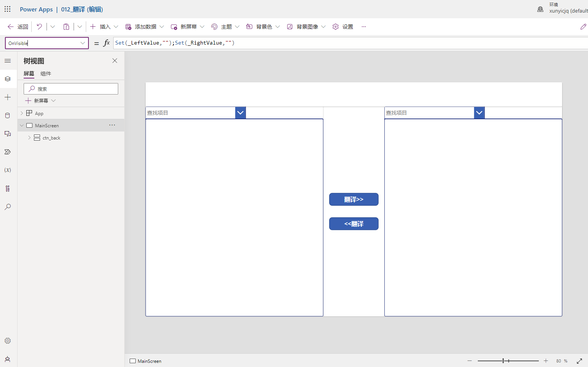Open the left language combo box arrow
The image size is (588, 367).
(241, 113)
